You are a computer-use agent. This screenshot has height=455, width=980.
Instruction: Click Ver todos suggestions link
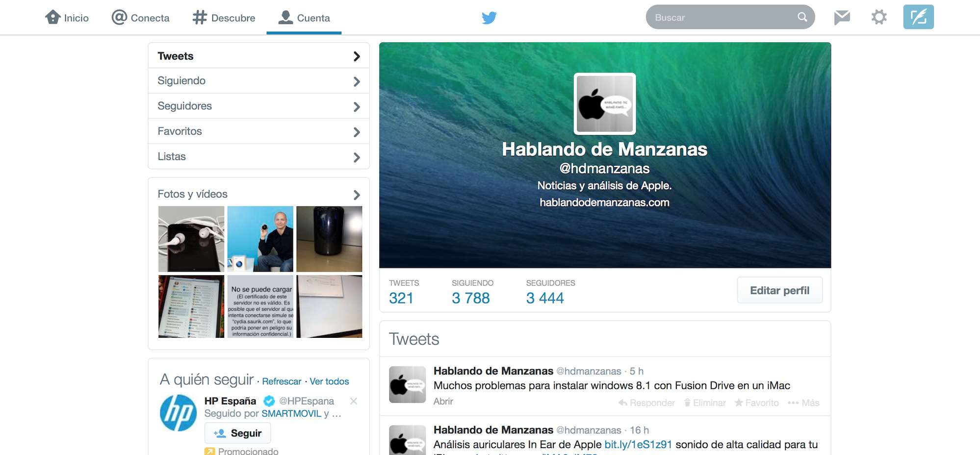pos(329,381)
